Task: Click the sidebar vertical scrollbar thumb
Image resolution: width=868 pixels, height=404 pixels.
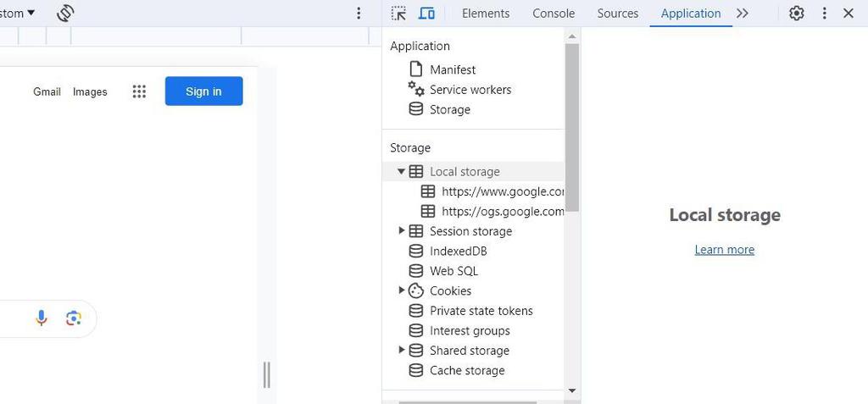Action: pyautogui.click(x=572, y=127)
